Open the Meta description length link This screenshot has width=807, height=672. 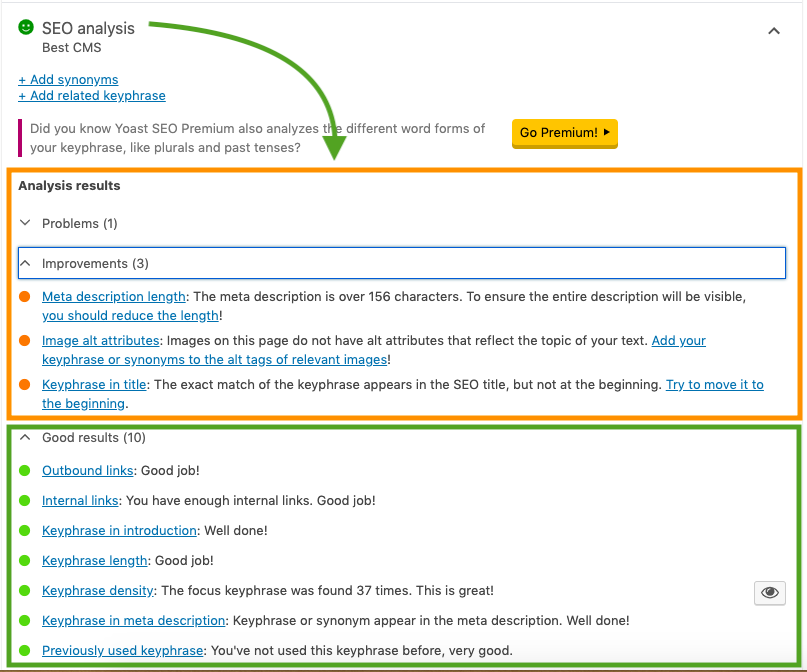[x=113, y=297]
